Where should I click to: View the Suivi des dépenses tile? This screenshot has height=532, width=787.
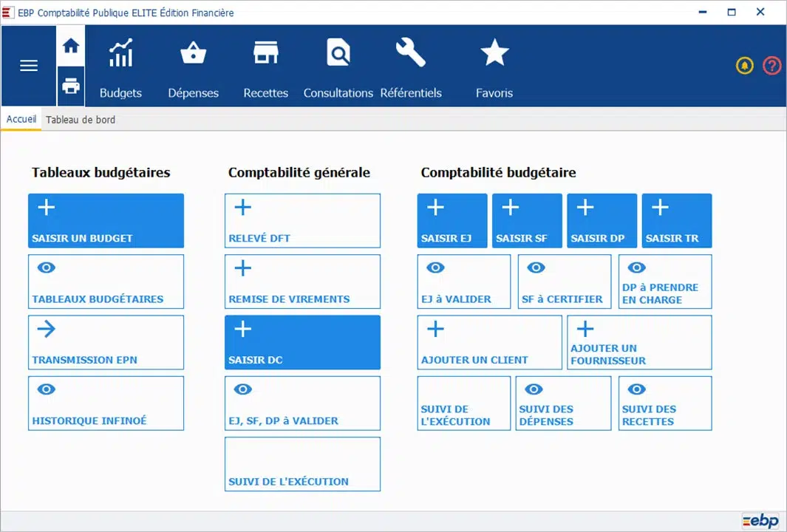(563, 403)
